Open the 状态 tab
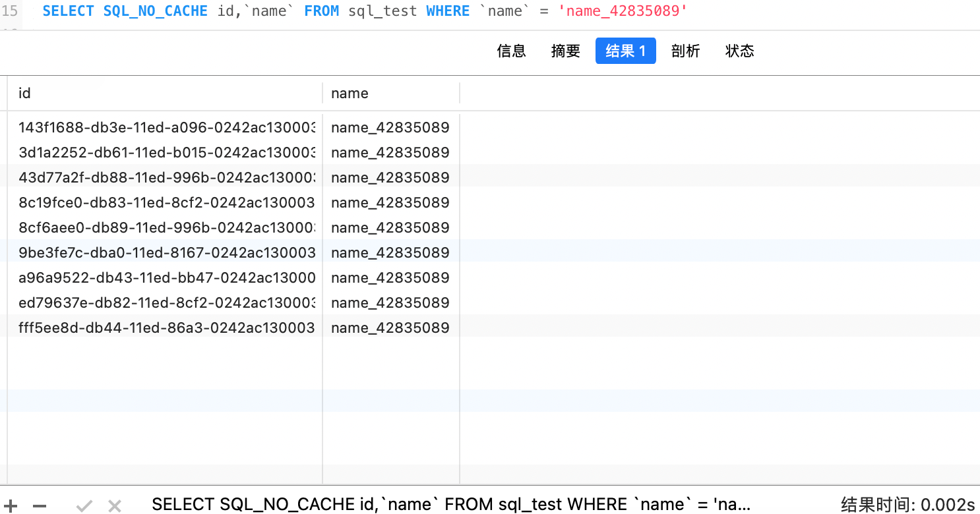The width and height of the screenshot is (980, 514). (x=739, y=51)
